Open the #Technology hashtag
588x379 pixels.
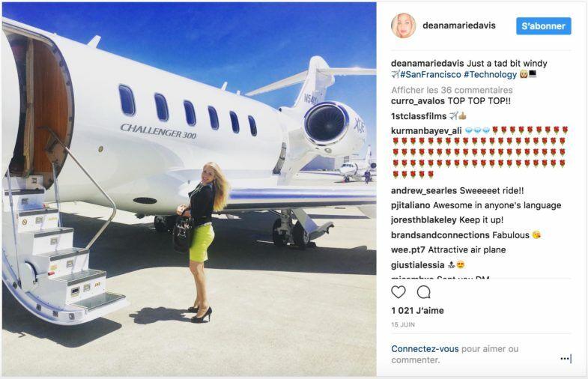(x=490, y=75)
